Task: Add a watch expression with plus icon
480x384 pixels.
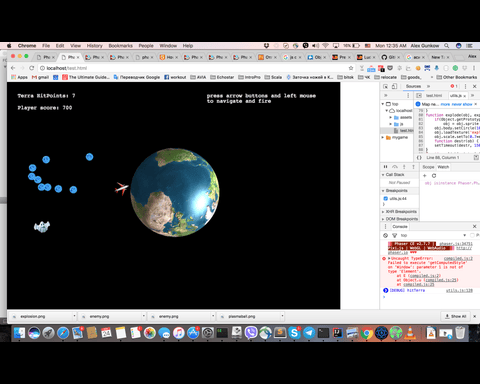Action: click(x=425, y=176)
